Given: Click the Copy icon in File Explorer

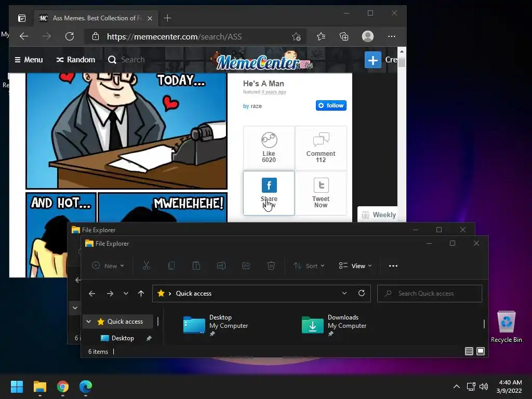Looking at the screenshot, I should (x=171, y=265).
